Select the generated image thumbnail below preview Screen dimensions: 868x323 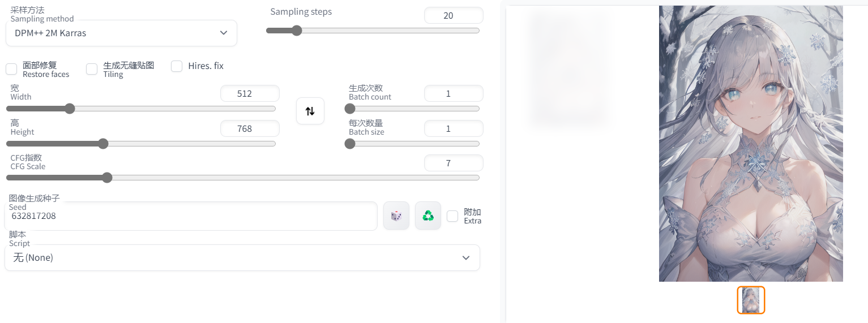[x=751, y=300]
